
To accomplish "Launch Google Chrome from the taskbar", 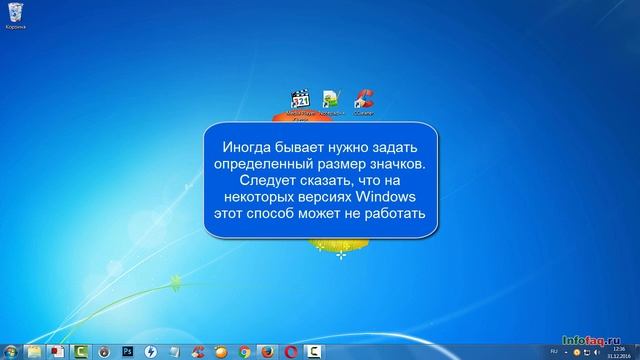I will pos(244,351).
